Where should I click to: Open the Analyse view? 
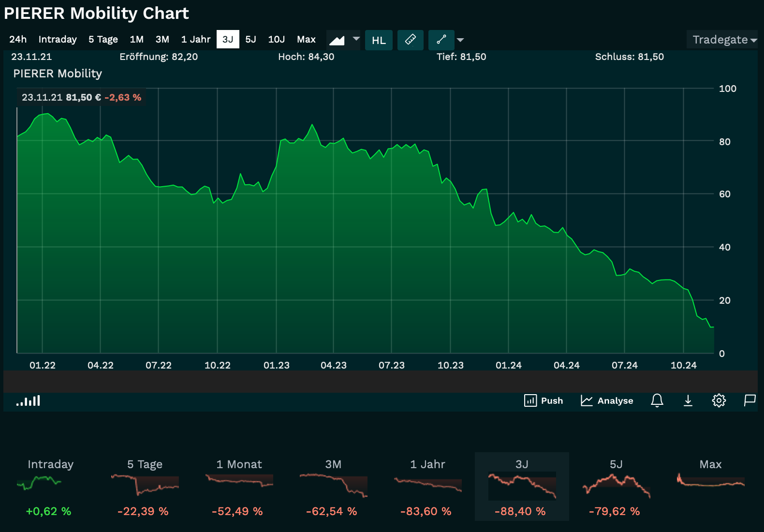coord(607,400)
